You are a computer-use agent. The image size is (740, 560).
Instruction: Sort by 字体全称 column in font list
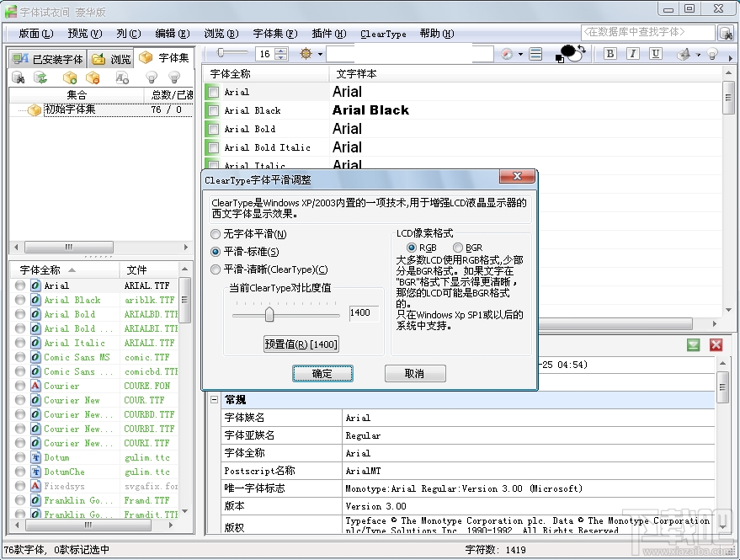65,269
